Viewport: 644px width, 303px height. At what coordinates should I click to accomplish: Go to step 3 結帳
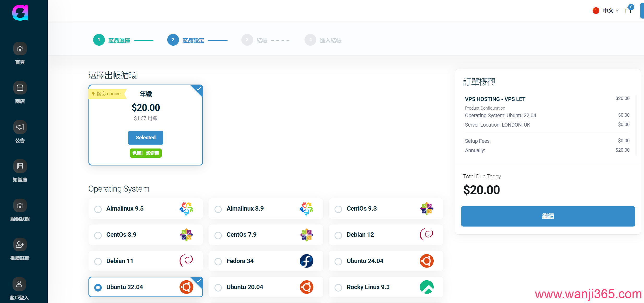[x=254, y=40]
